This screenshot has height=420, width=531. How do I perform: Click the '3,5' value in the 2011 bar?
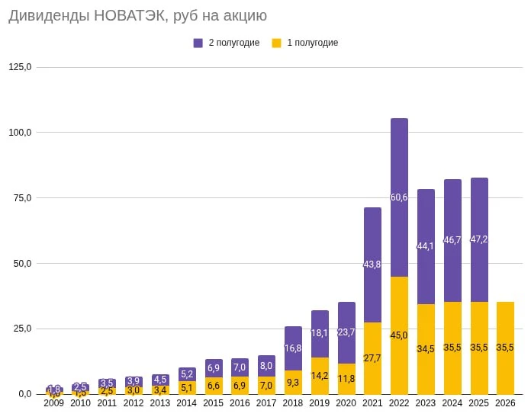click(107, 383)
